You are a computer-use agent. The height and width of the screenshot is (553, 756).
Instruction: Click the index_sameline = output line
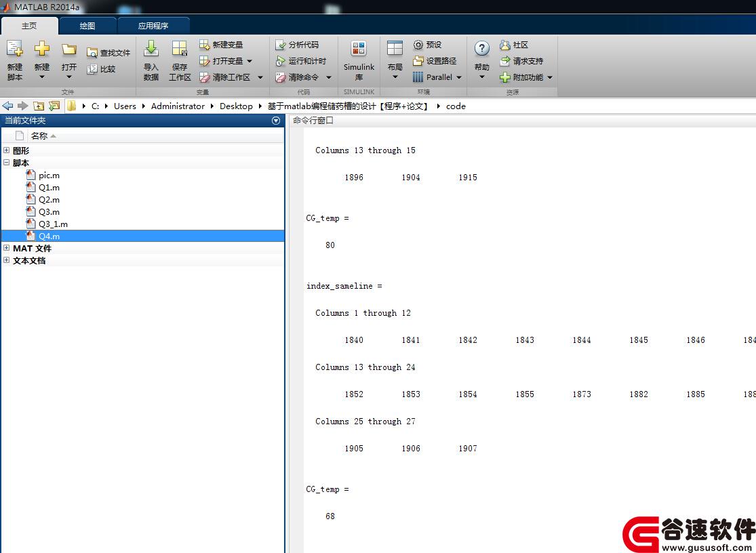click(344, 286)
